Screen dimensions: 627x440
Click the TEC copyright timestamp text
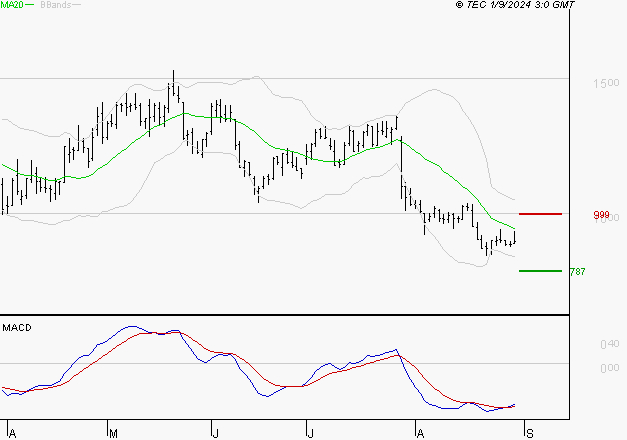(515, 5)
